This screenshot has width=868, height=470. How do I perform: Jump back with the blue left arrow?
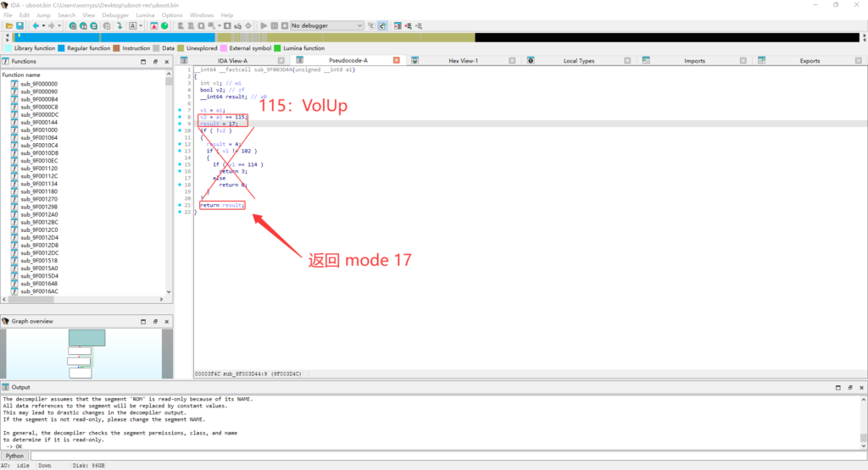point(36,26)
